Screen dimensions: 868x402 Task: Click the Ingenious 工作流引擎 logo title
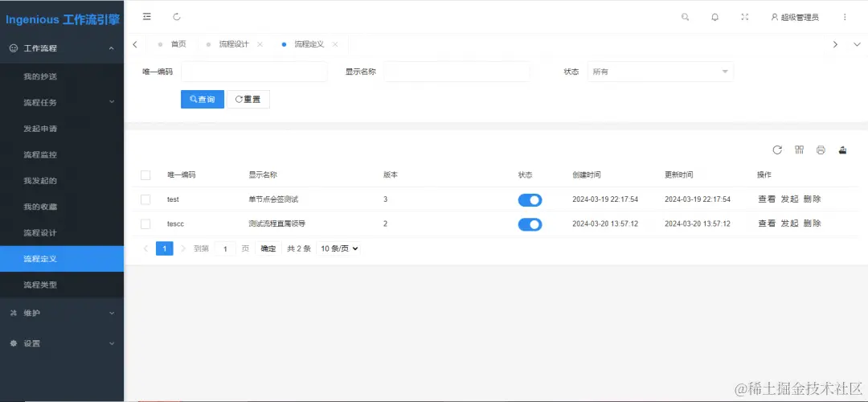click(62, 20)
